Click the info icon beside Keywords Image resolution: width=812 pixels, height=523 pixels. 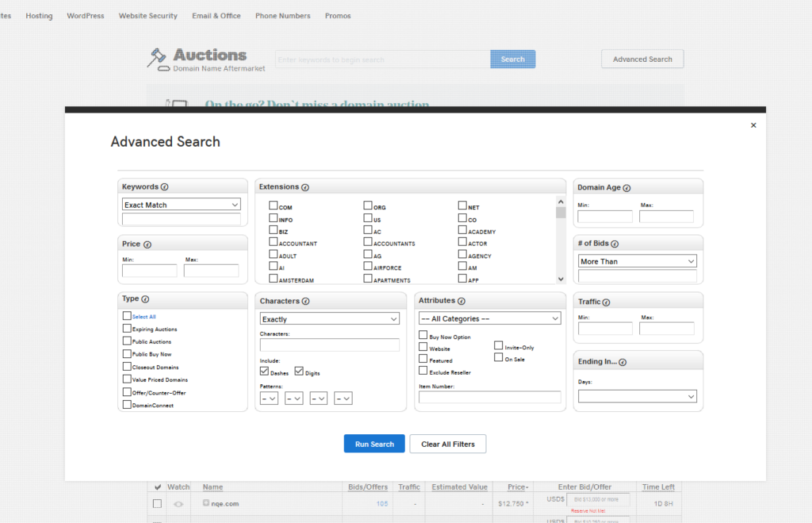tap(165, 187)
